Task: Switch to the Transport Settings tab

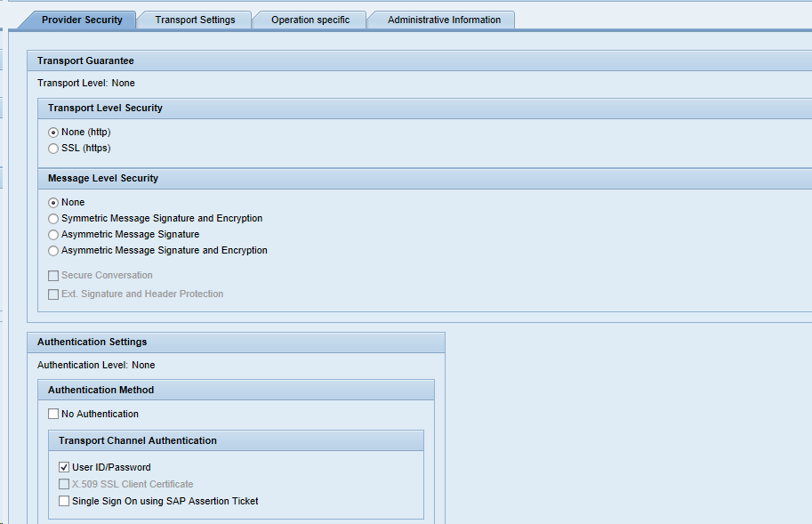Action: pos(195,20)
